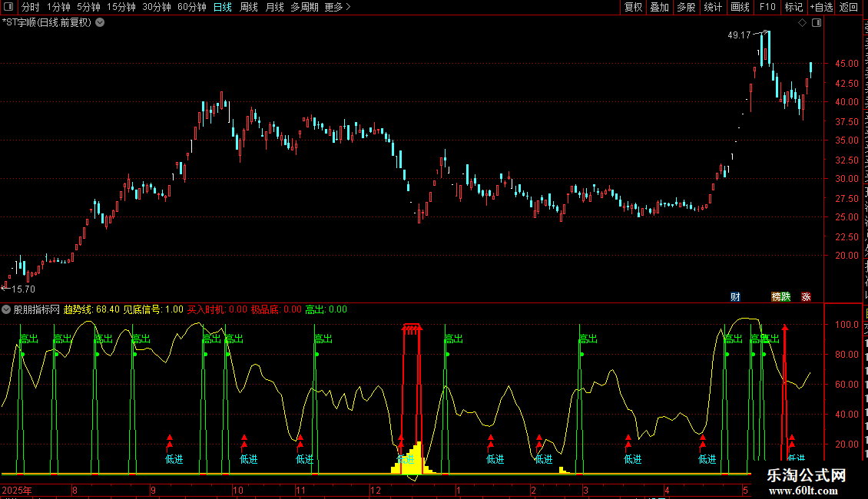Switch to the 30分钟 period tab
Viewport: 868px width, 499px height.
(157, 7)
